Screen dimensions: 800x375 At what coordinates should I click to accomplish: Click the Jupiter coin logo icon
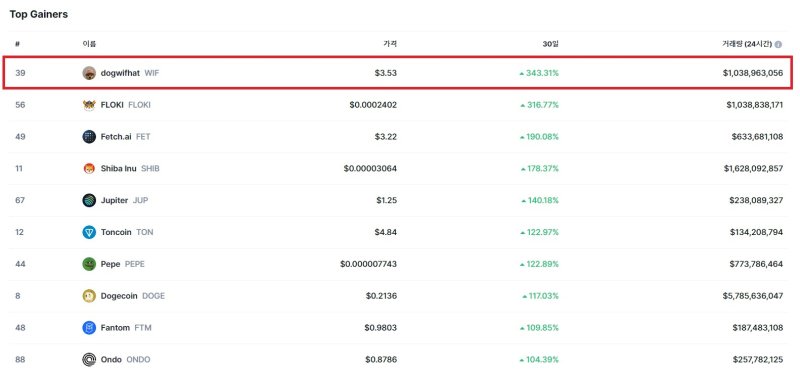89,201
